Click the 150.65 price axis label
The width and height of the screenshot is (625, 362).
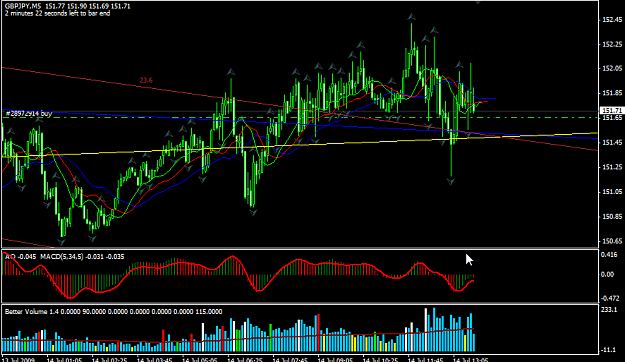613,241
